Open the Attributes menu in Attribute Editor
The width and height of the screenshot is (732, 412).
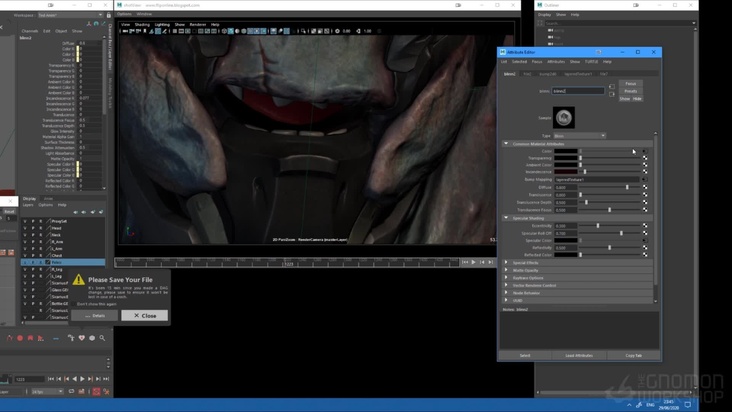[556, 62]
